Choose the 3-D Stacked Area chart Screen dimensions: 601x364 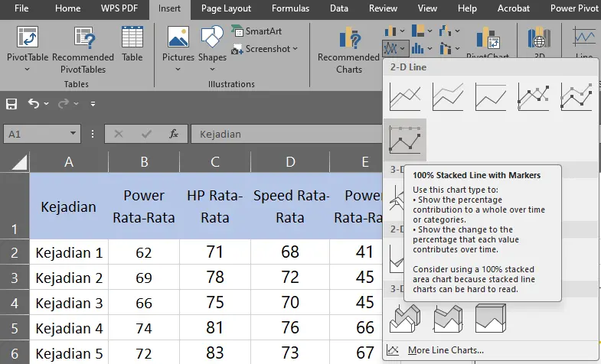(448, 318)
